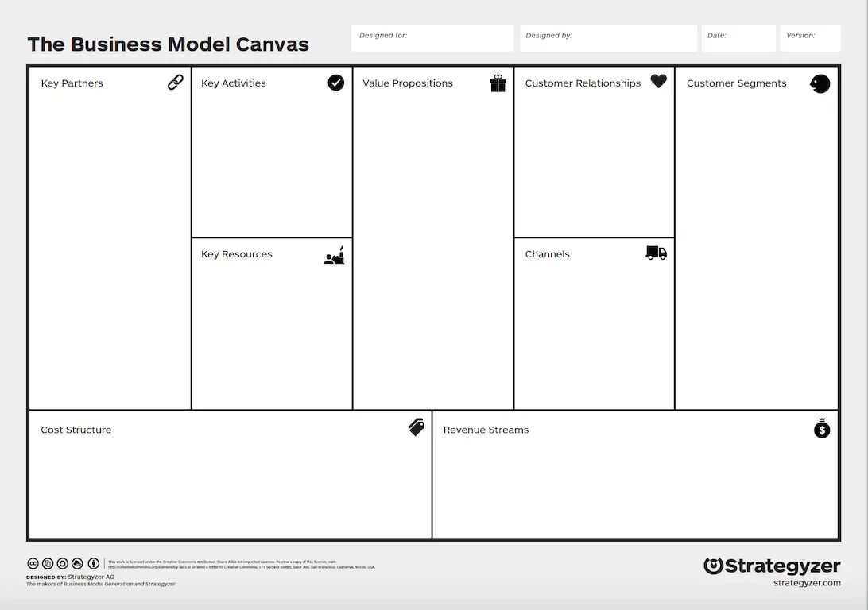Click the chain link icon in Key Partners
This screenshot has height=610, width=868.
175,82
